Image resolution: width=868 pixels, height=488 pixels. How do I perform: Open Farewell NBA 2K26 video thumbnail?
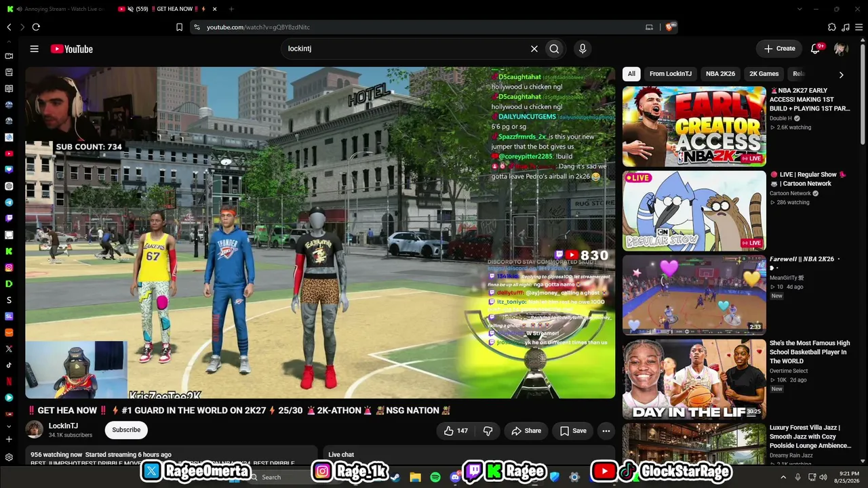[x=694, y=295]
